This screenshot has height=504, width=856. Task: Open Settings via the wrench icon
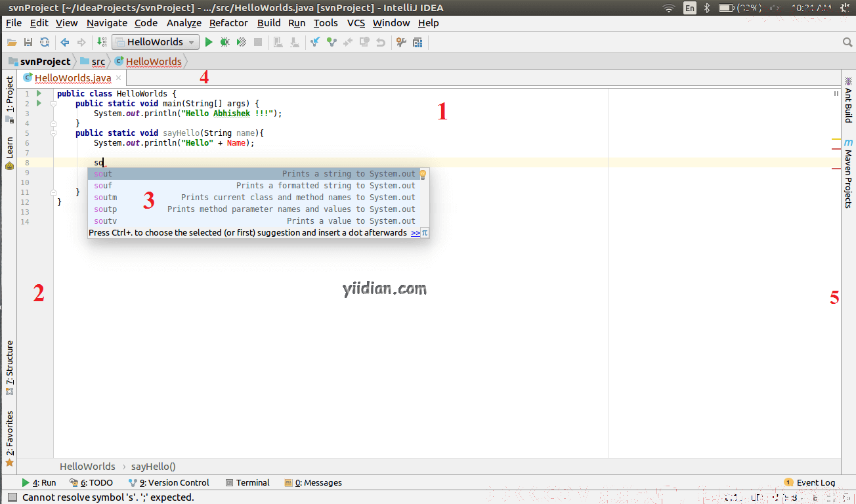(401, 42)
